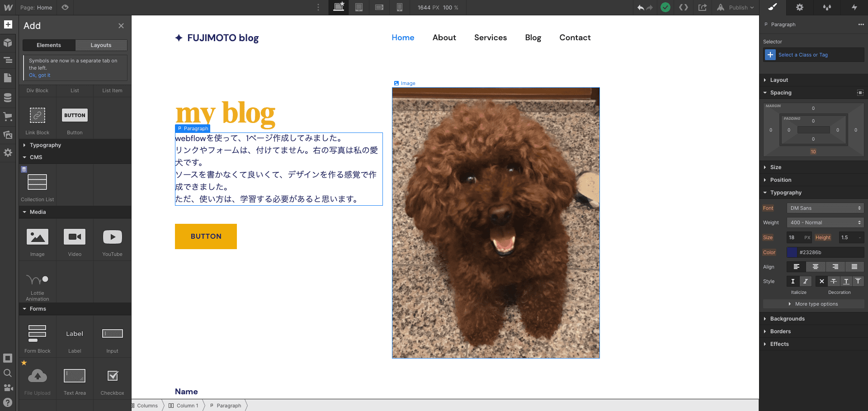Open the CMS Collections database icon

8,98
